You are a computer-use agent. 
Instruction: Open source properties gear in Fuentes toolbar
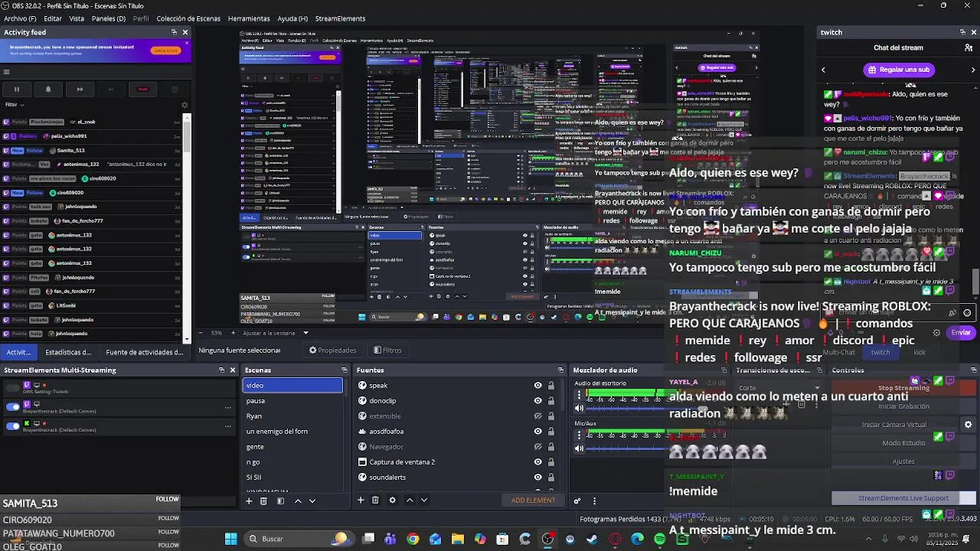coord(392,500)
